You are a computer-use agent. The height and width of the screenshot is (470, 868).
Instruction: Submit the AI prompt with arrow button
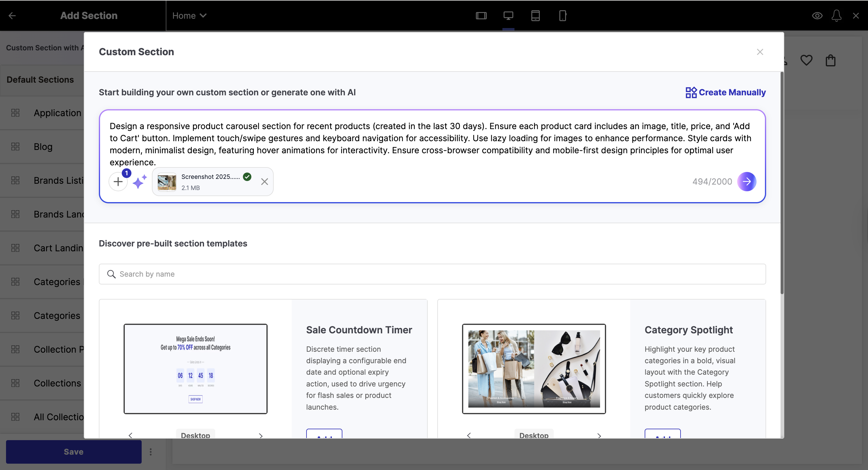746,182
